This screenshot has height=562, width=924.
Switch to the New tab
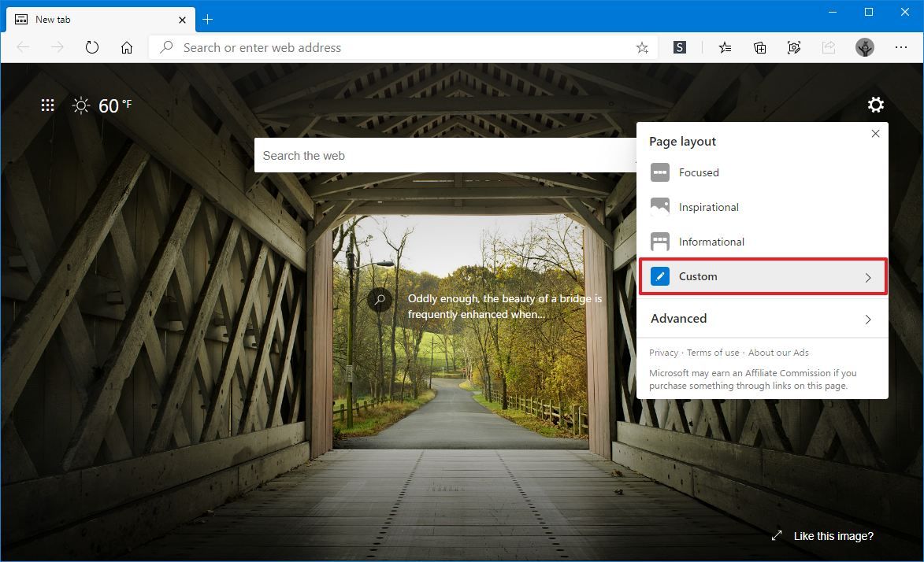click(95, 19)
